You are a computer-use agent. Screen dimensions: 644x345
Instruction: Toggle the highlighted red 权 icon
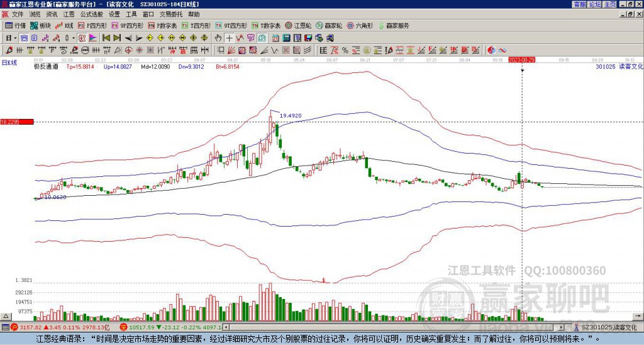(82, 38)
